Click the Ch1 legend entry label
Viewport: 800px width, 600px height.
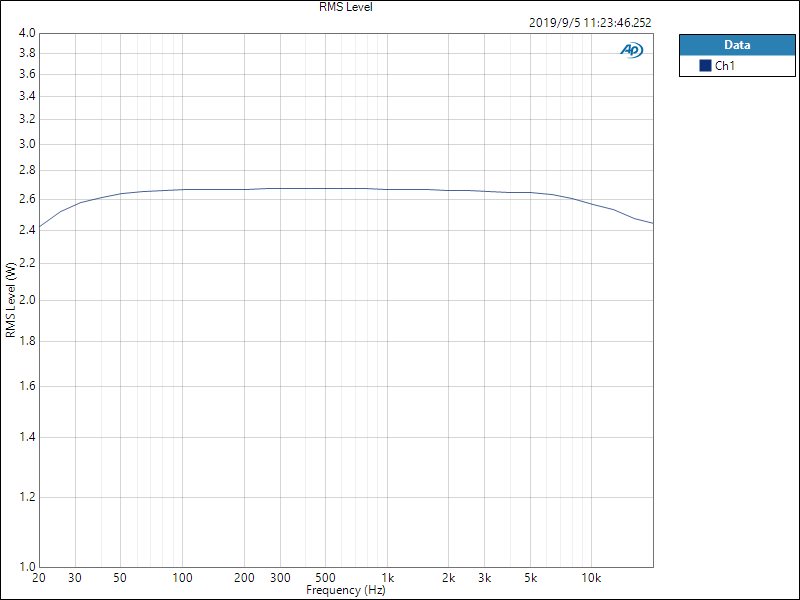click(724, 65)
